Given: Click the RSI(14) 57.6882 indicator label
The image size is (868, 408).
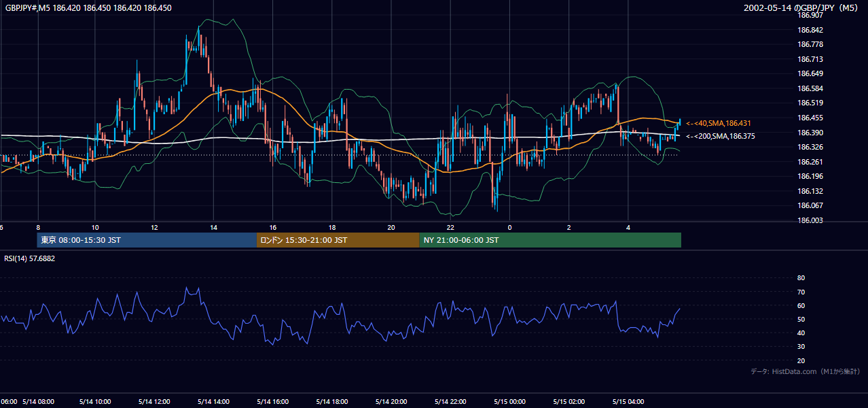Looking at the screenshot, I should (x=30, y=258).
